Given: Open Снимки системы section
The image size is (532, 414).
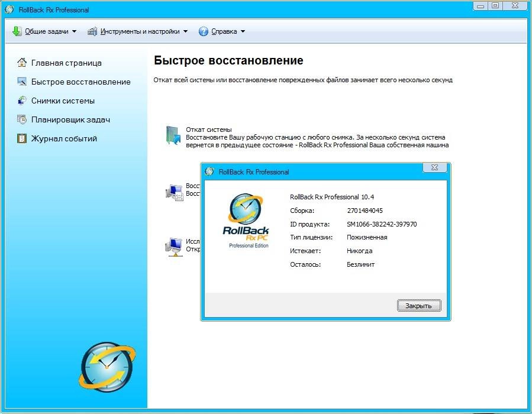Looking at the screenshot, I should (63, 101).
